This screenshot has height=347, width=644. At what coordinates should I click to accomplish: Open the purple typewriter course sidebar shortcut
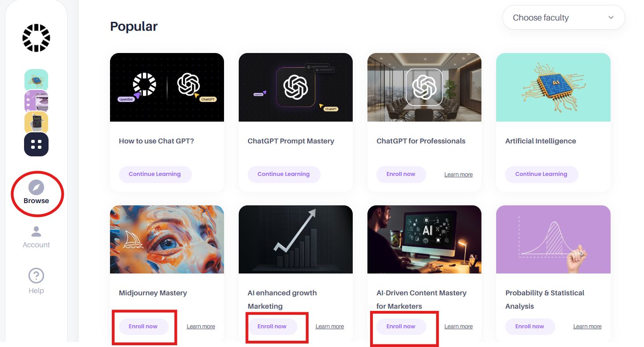(x=36, y=101)
